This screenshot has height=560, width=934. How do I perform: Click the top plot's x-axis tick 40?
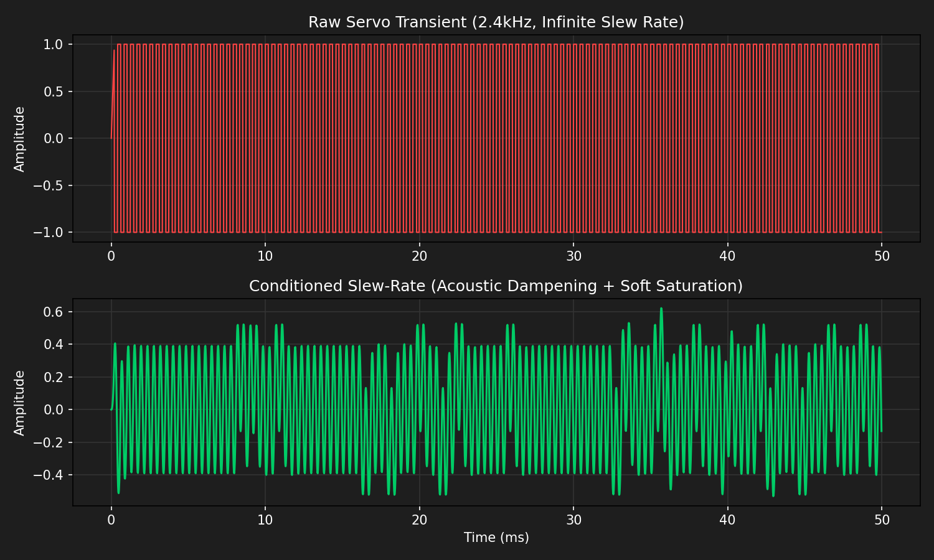point(727,256)
